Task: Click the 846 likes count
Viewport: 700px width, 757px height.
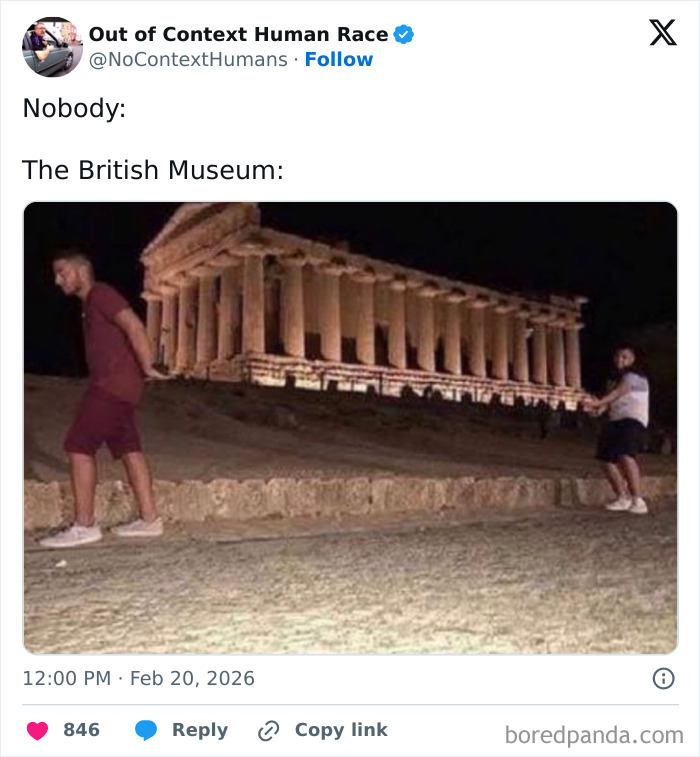Action: pyautogui.click(x=81, y=730)
